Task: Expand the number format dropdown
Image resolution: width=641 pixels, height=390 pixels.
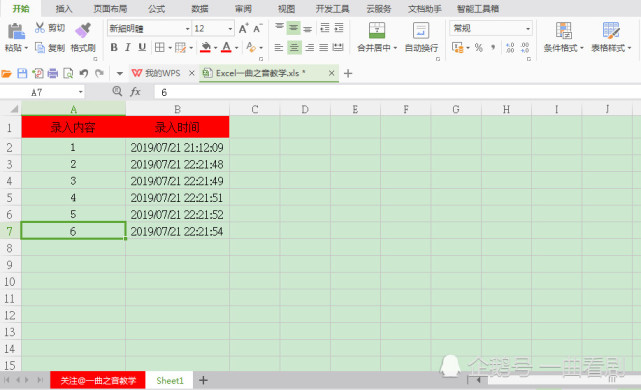Action: click(528, 28)
